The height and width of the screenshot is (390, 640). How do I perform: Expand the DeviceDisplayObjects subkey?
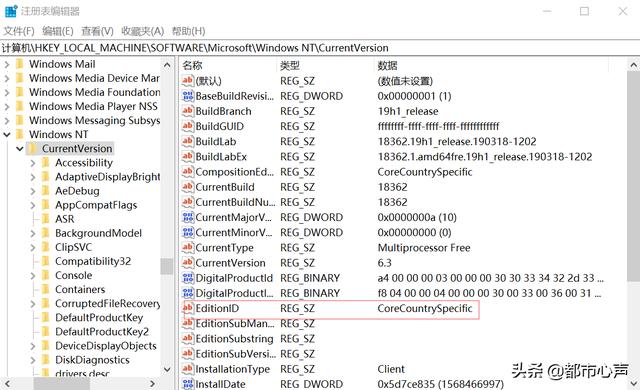pyautogui.click(x=33, y=346)
